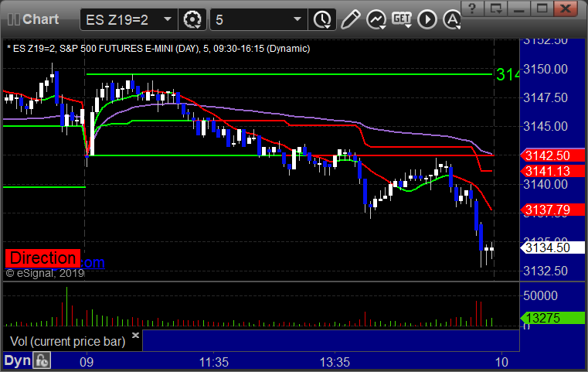Screen dimensions: 588x372
Task: Click the chart grip handle beside Chart
Action: pos(13,19)
